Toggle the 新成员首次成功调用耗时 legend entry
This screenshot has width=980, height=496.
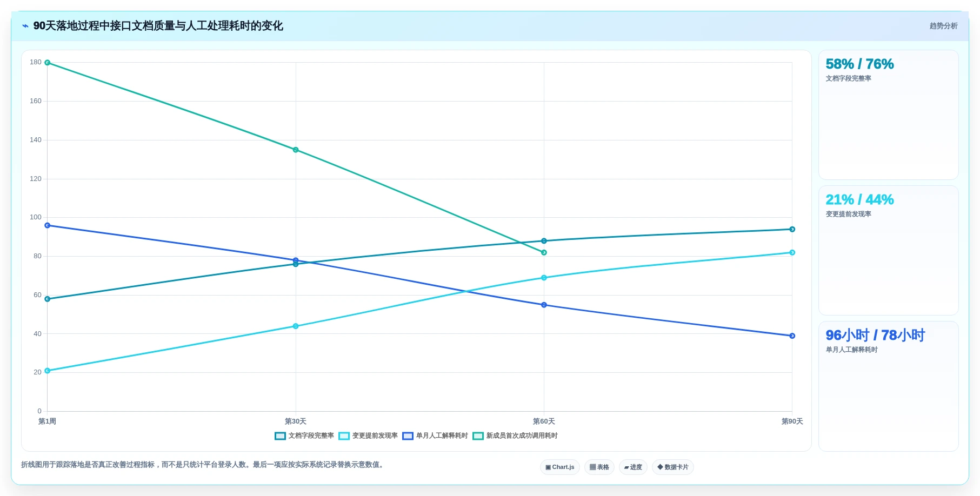pos(515,435)
